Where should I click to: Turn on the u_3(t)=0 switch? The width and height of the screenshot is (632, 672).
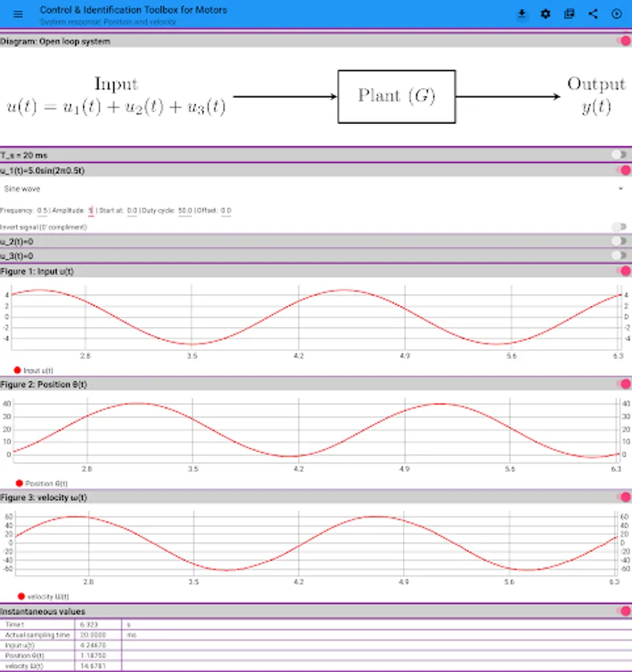[x=619, y=256]
